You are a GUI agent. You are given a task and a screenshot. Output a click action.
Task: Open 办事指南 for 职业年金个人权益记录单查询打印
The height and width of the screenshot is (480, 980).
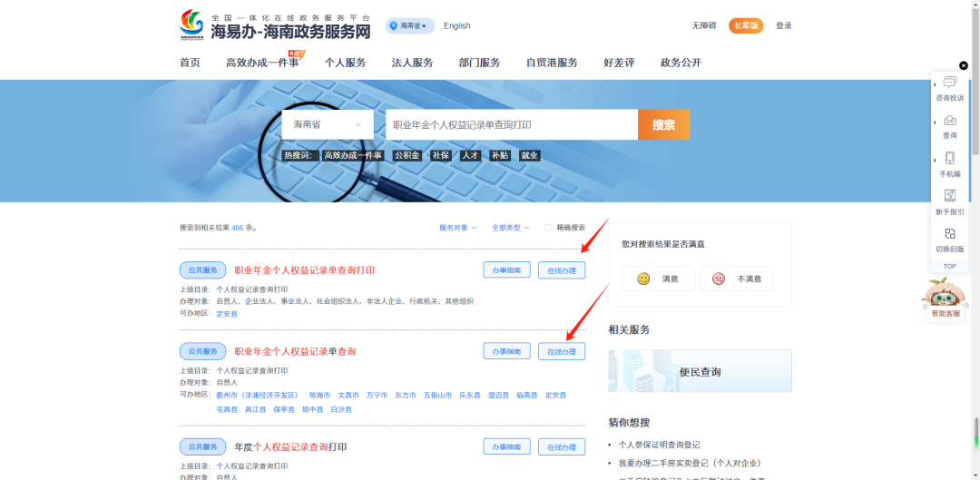(x=507, y=270)
